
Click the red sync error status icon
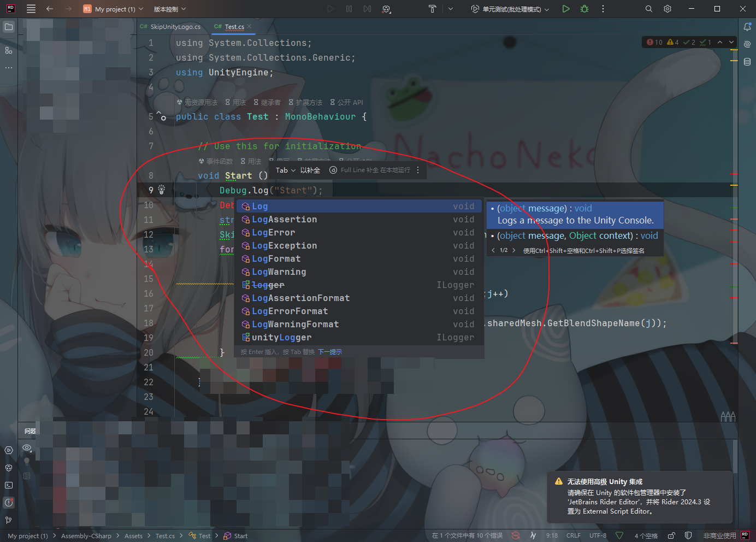[515, 535]
